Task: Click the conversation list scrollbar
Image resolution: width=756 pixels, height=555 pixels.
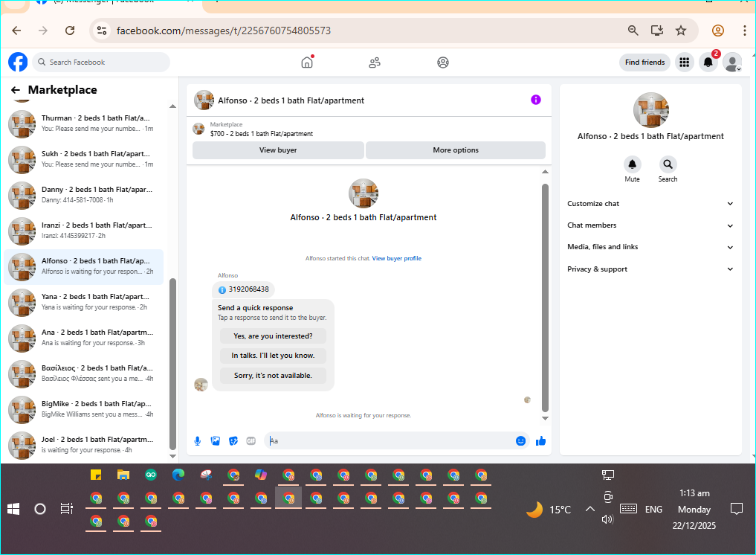Action: pos(172,365)
